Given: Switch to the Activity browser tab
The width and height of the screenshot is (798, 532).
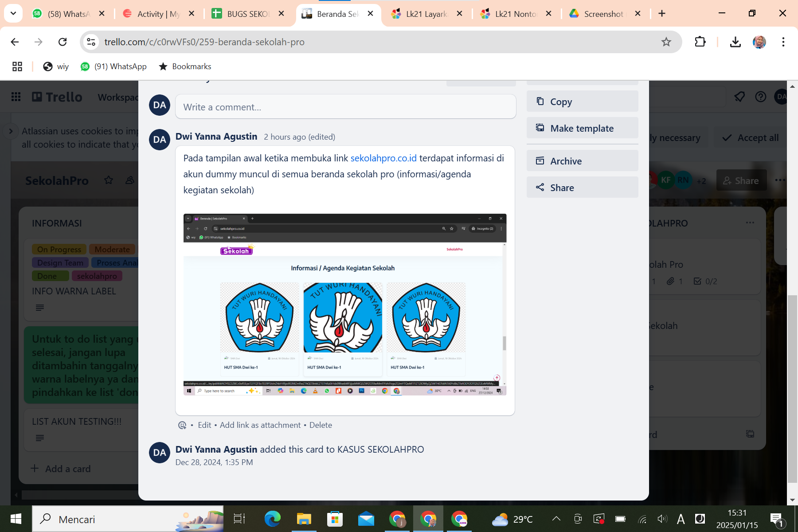Looking at the screenshot, I should point(158,14).
